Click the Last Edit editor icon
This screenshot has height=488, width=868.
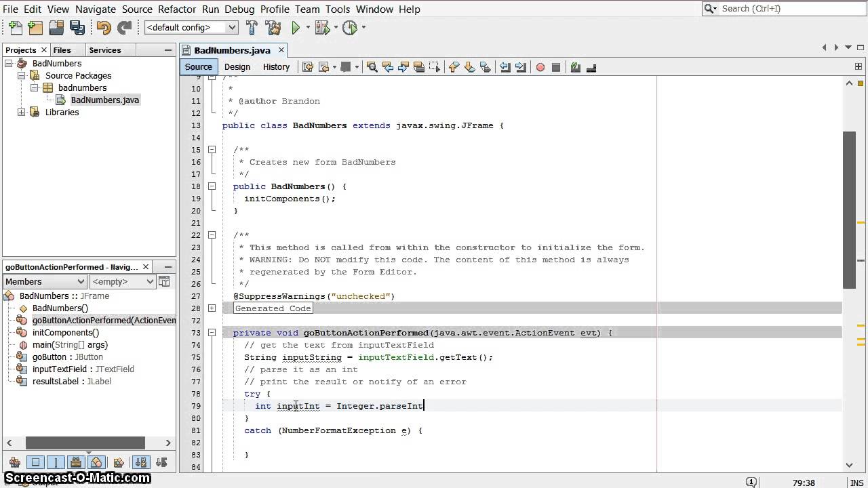308,67
